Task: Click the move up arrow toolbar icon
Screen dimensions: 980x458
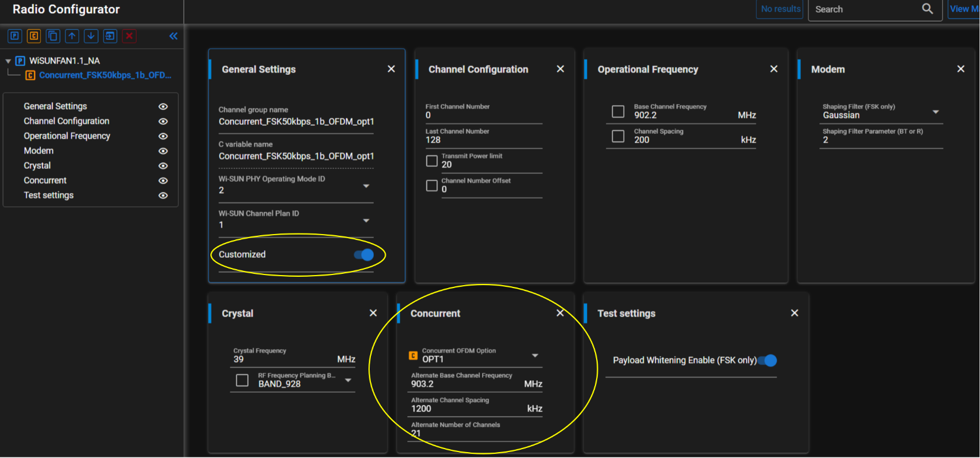Action: tap(72, 36)
